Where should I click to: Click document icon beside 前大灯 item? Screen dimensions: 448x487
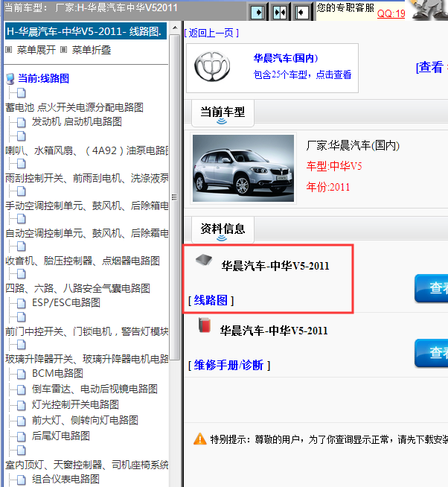[21, 421]
